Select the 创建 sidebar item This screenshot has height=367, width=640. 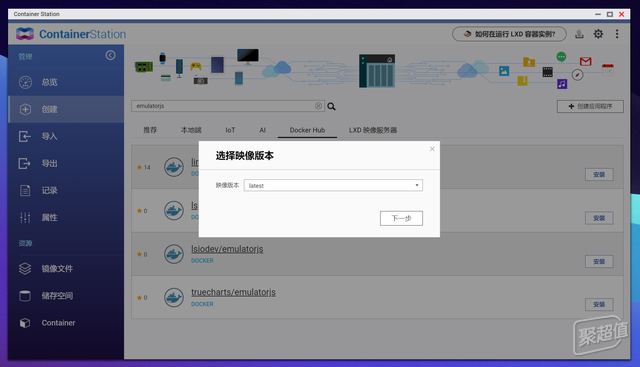(x=66, y=109)
